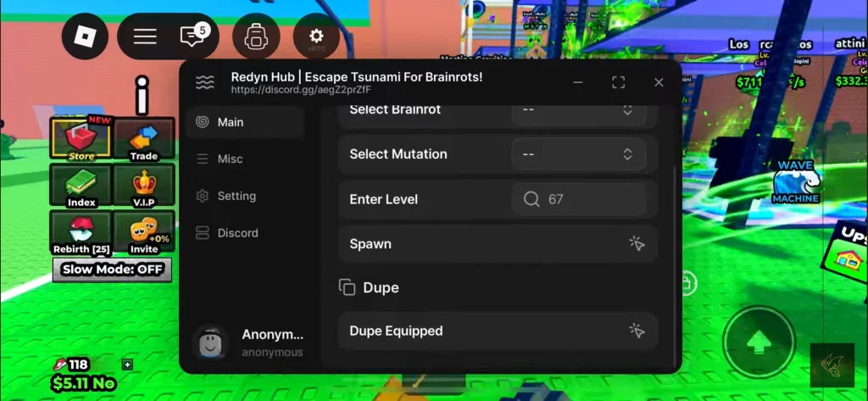Click the Spawn row cursor icon

[637, 243]
